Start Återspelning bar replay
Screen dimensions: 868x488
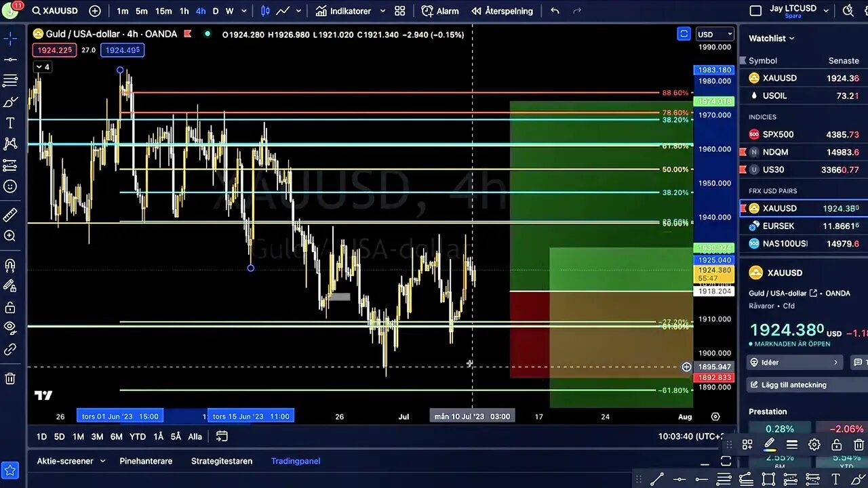click(502, 11)
